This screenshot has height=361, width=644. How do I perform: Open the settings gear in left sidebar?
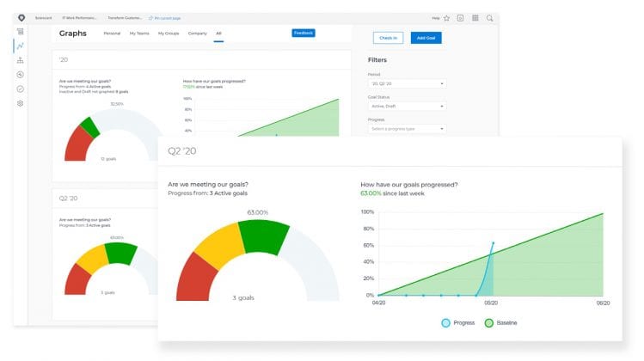click(x=20, y=103)
